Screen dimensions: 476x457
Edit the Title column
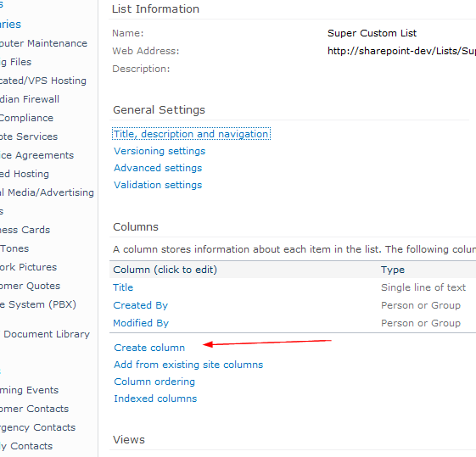123,287
